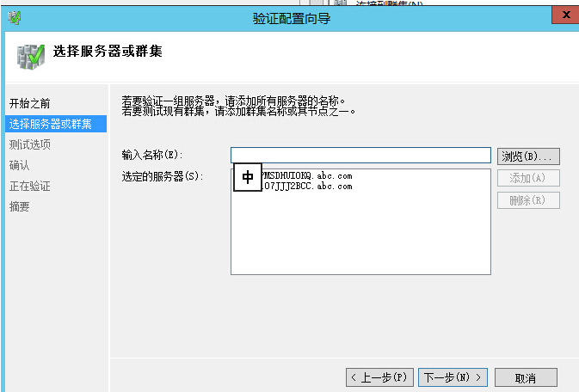This screenshot has height=392, width=579.
Task: Close the 验证配置向导 window
Action: coord(566,15)
